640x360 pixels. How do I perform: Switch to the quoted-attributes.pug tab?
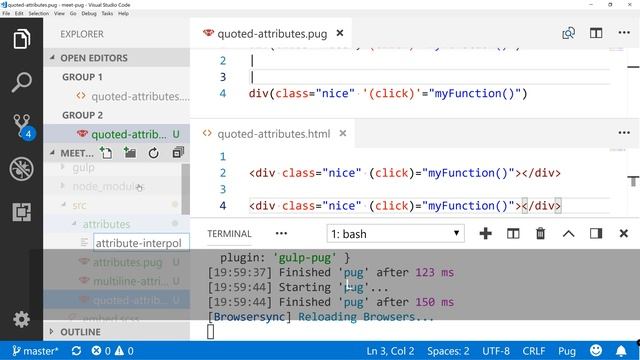click(x=272, y=33)
